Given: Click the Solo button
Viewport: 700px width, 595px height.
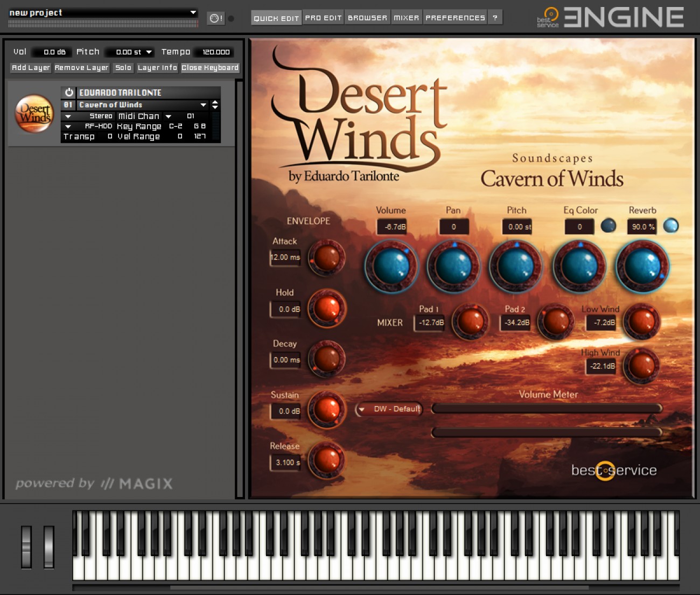Looking at the screenshot, I should [x=123, y=67].
